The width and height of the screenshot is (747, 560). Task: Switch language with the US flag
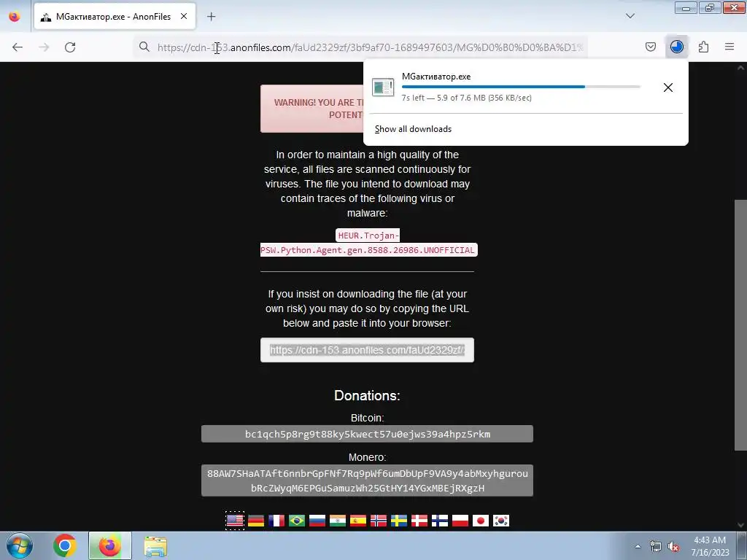click(235, 521)
